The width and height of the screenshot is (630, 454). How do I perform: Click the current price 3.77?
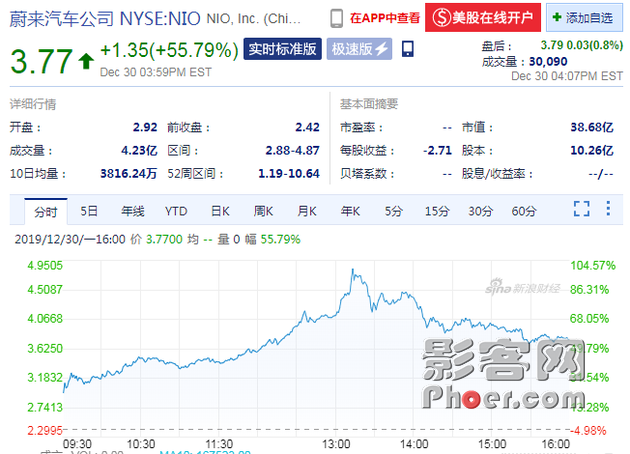point(41,61)
